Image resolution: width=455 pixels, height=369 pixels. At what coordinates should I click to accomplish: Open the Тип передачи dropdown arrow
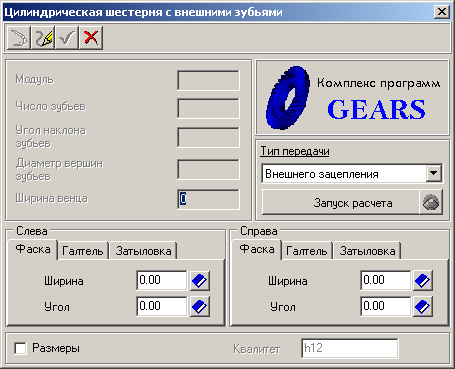click(434, 173)
